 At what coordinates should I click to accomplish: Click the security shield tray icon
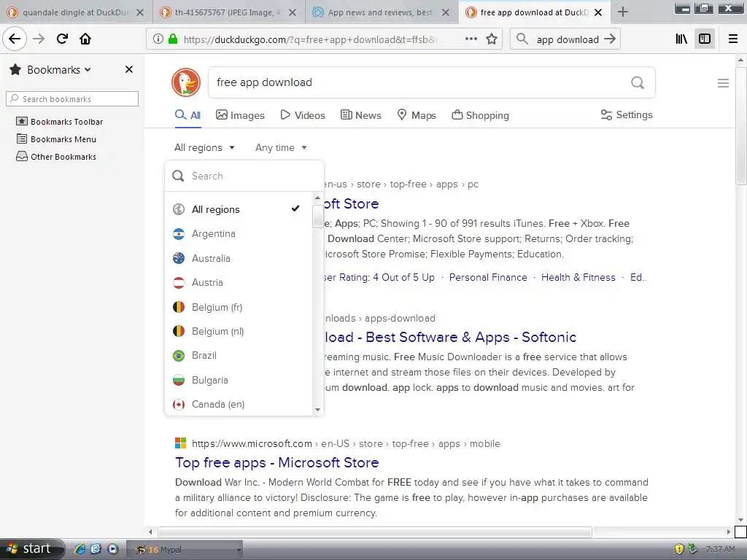679,549
